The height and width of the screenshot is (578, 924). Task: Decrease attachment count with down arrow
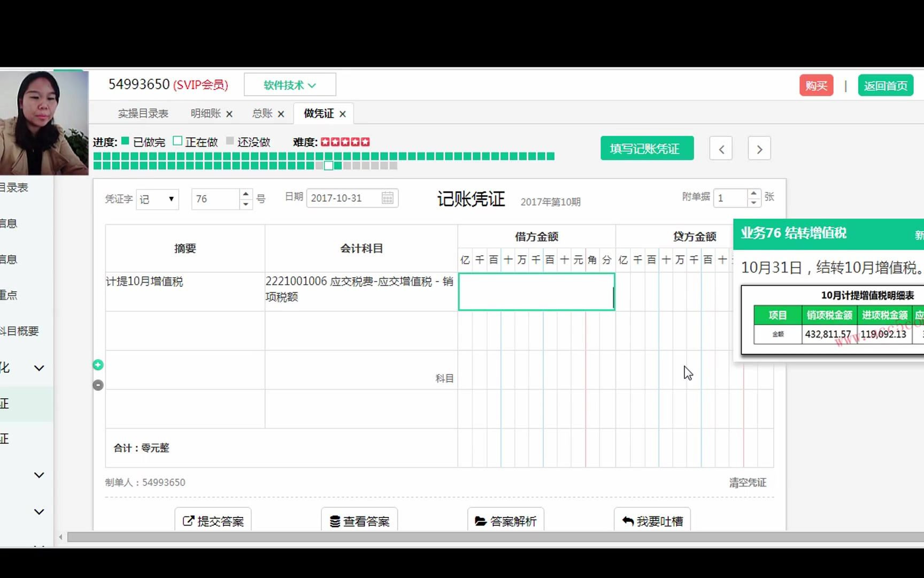coord(753,203)
